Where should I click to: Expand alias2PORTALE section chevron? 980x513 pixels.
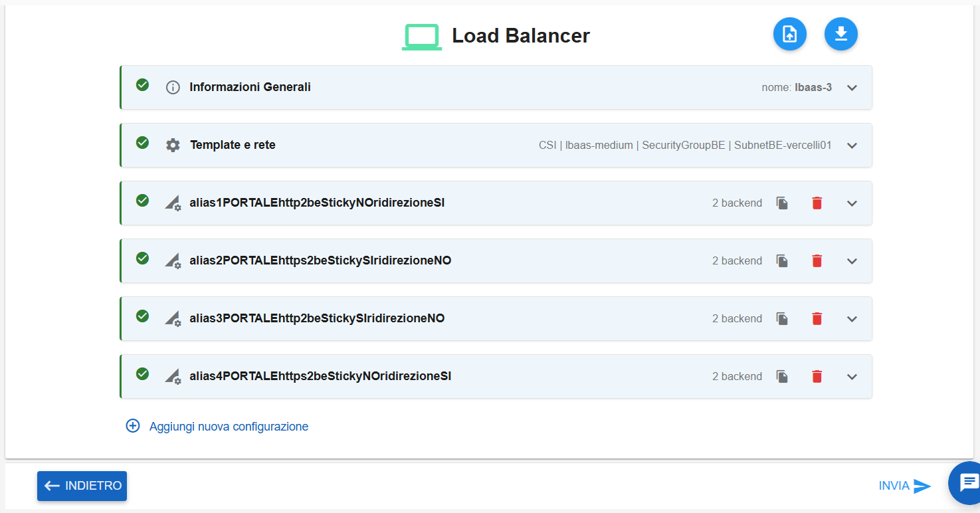point(853,261)
